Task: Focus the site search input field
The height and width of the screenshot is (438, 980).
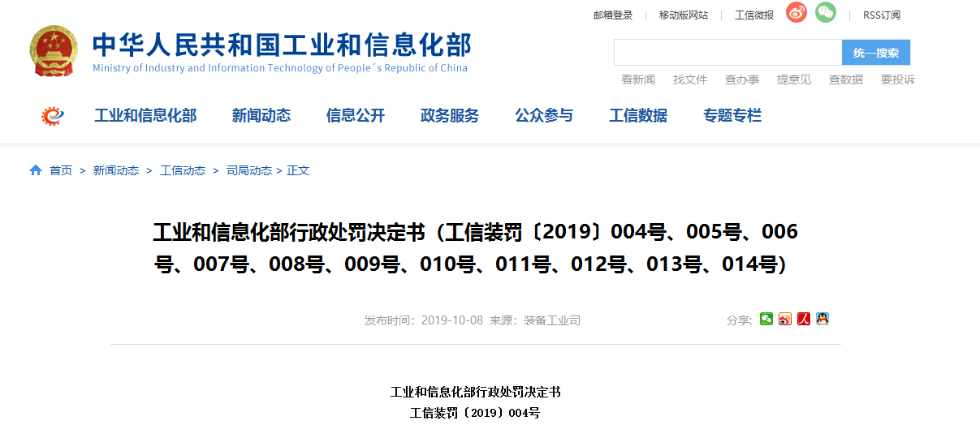Action: point(728,53)
